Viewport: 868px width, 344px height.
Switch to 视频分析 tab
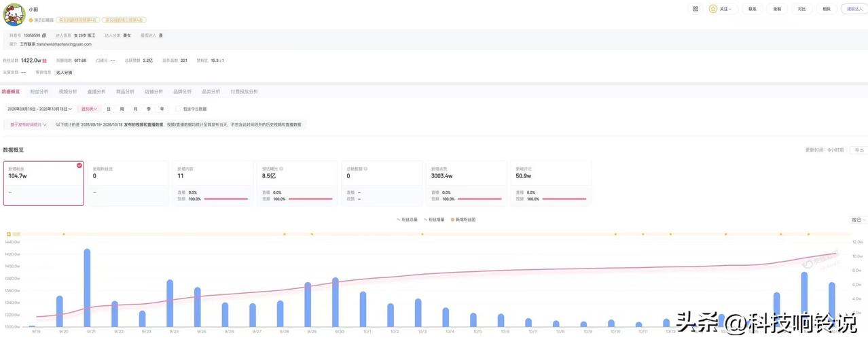pyautogui.click(x=68, y=91)
